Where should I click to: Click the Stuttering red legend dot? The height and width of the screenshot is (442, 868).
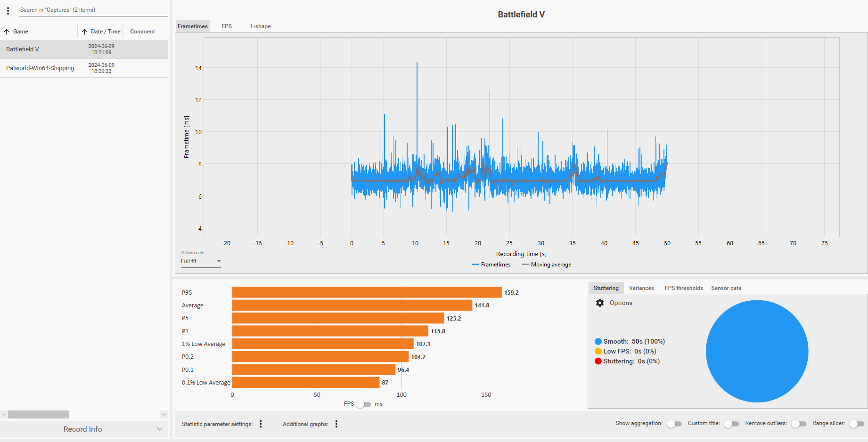point(598,361)
